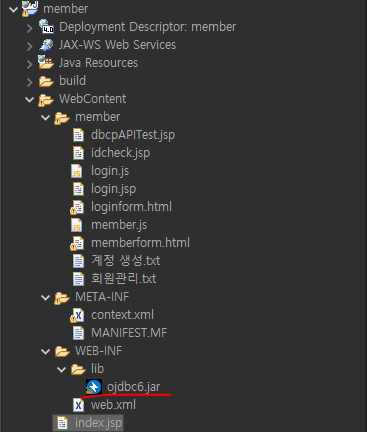The width and height of the screenshot is (367, 432).
Task: Expand the JAX-WS Web Services node
Action: tap(30, 46)
